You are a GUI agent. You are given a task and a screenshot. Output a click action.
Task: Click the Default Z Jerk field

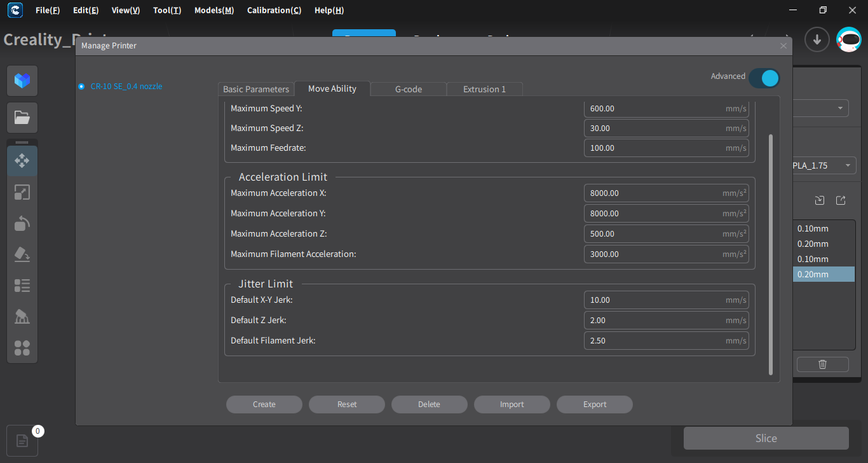pos(667,321)
